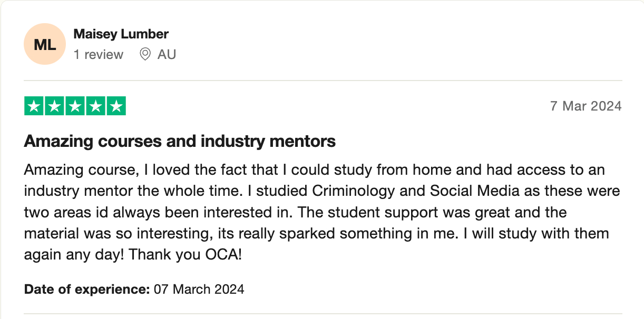Open Maisey Lumber's reviewer profile

(121, 34)
